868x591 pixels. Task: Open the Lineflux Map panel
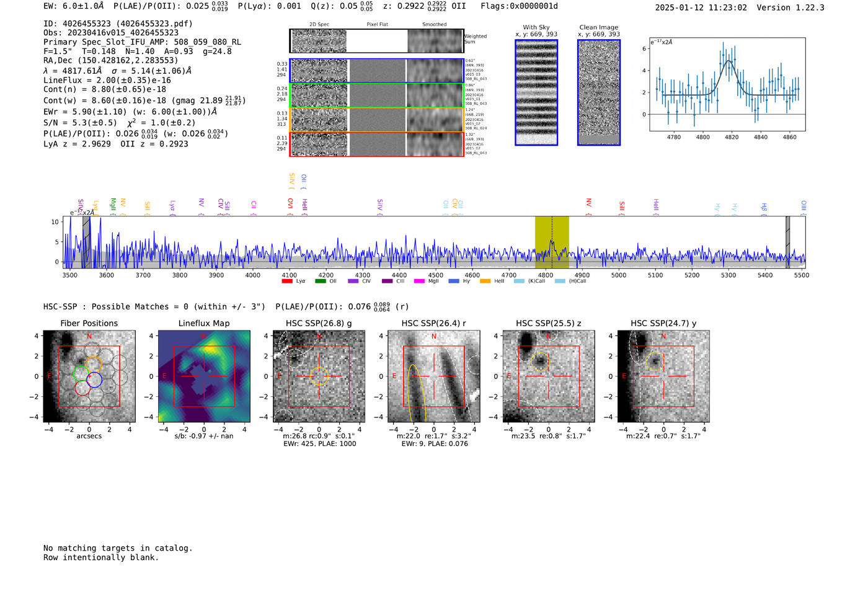pos(204,376)
